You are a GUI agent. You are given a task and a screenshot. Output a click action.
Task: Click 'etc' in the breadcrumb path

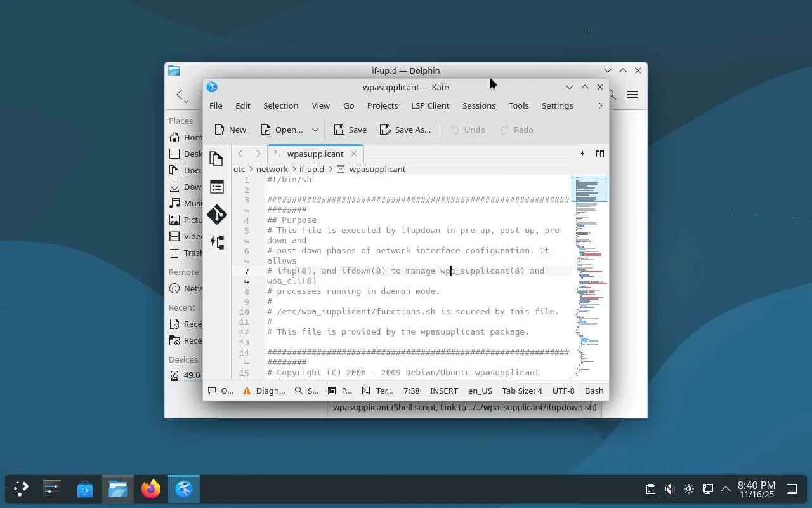tap(239, 169)
